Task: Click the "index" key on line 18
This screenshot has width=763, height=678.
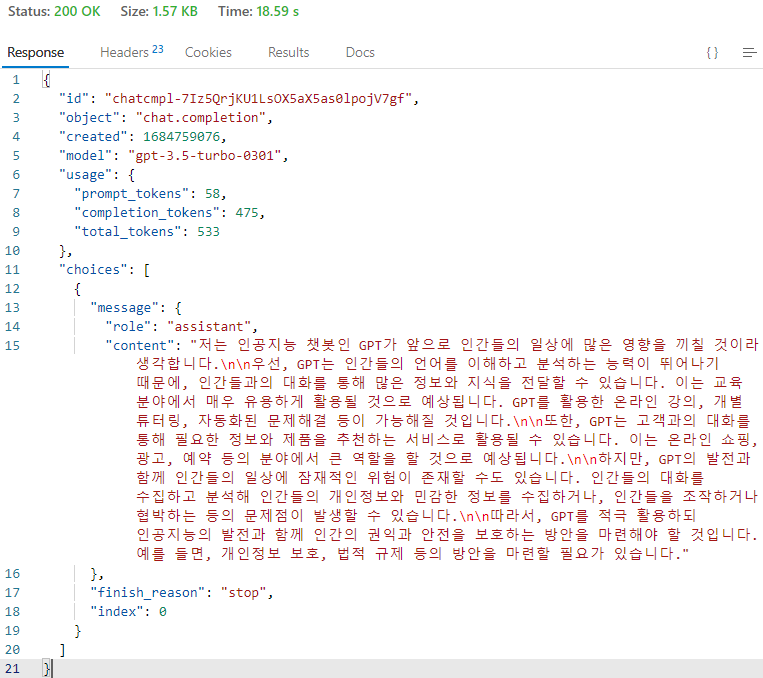Action: pos(116,612)
